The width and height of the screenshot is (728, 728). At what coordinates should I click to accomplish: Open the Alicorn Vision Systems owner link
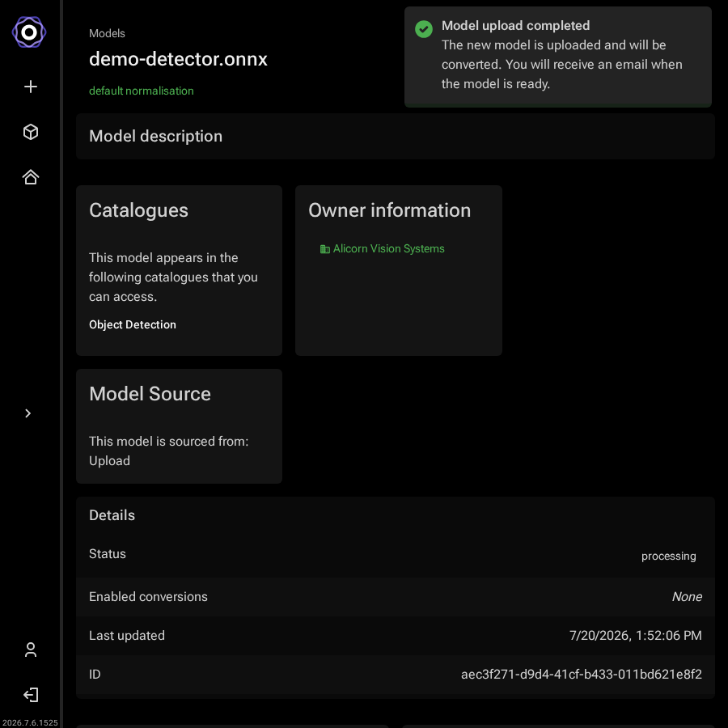click(x=388, y=249)
